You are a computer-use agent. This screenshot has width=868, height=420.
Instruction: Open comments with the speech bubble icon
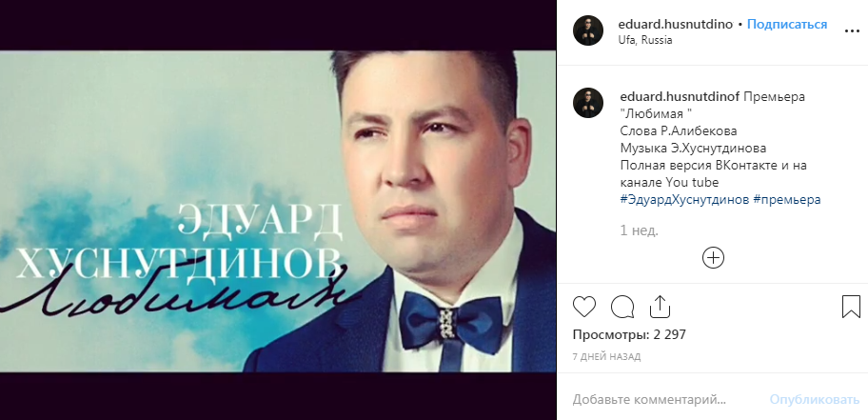point(622,307)
